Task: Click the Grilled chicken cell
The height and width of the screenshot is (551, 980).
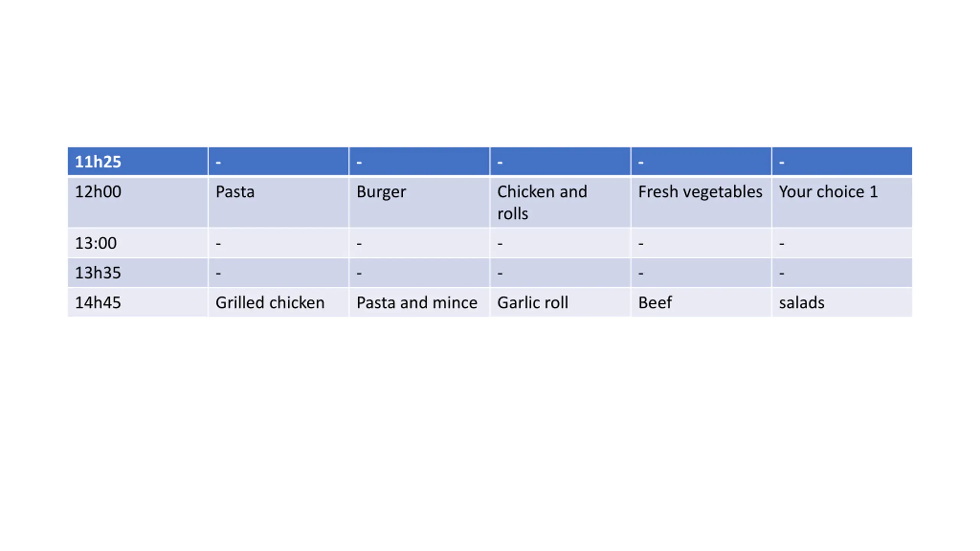Action: point(278,302)
